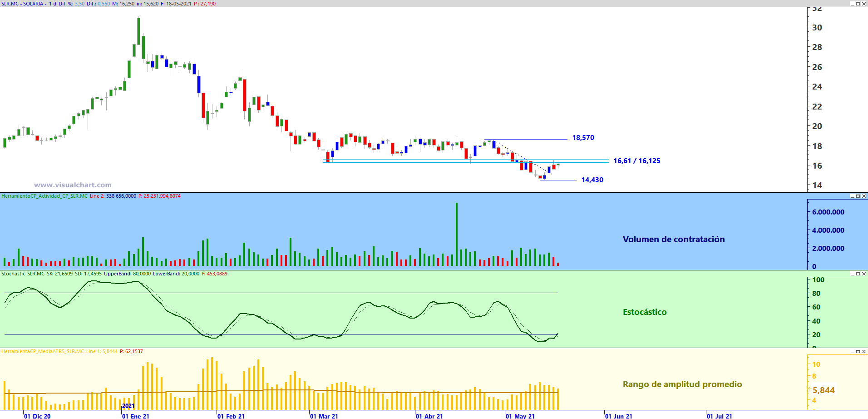Image resolution: width=868 pixels, height=419 pixels.
Task: Minimize the Stochastic_SLR.MC panel
Action: click(852, 274)
